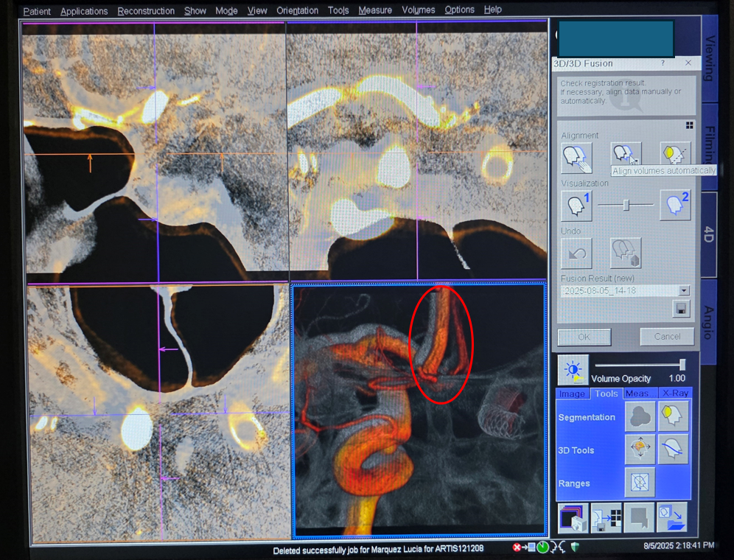Click the Cancel button
This screenshot has height=560, width=734.
pos(667,337)
